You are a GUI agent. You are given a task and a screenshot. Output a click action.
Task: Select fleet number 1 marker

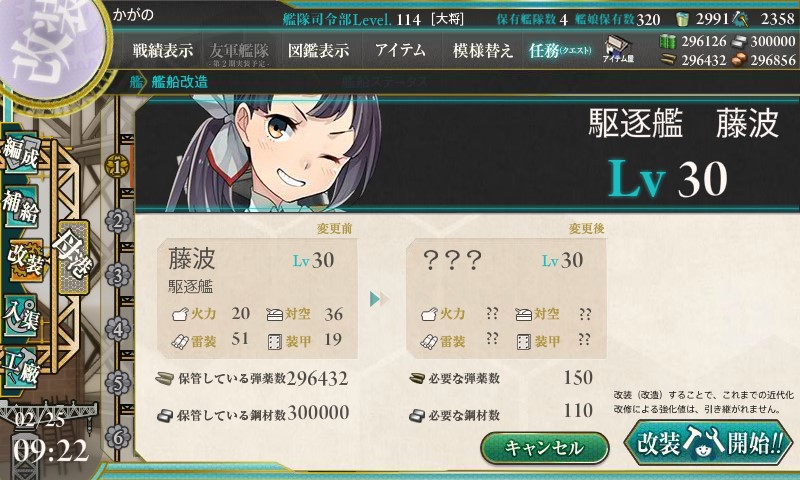pos(117,166)
